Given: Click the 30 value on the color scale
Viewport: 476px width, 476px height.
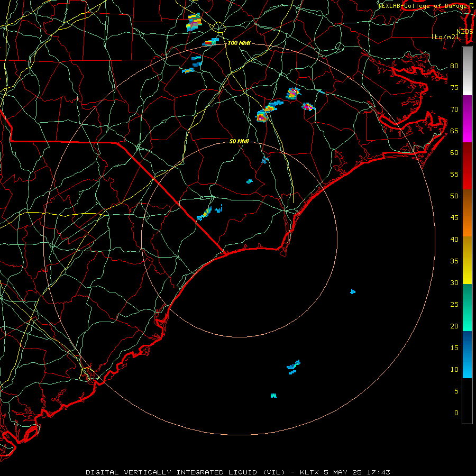Looking at the screenshot, I should [454, 282].
